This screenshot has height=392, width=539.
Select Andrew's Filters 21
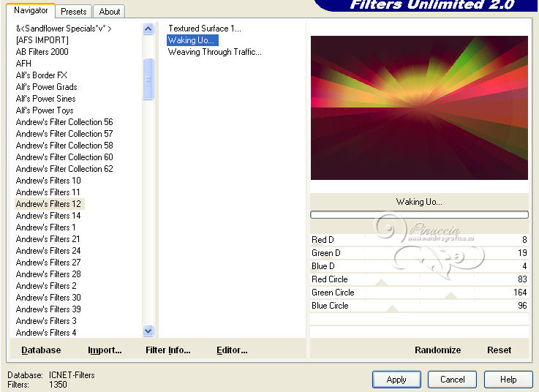(x=48, y=239)
